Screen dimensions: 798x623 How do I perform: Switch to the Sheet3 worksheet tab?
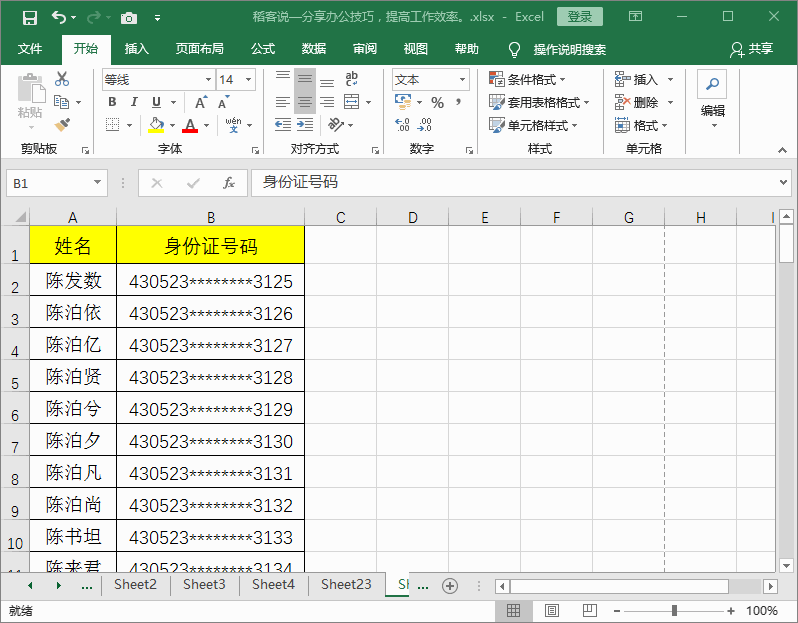pos(204,585)
